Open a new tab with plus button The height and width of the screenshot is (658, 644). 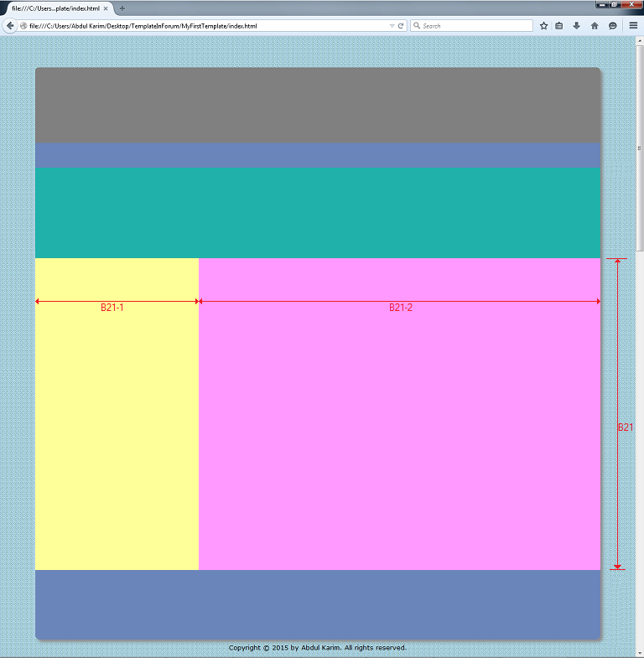pyautogui.click(x=122, y=8)
